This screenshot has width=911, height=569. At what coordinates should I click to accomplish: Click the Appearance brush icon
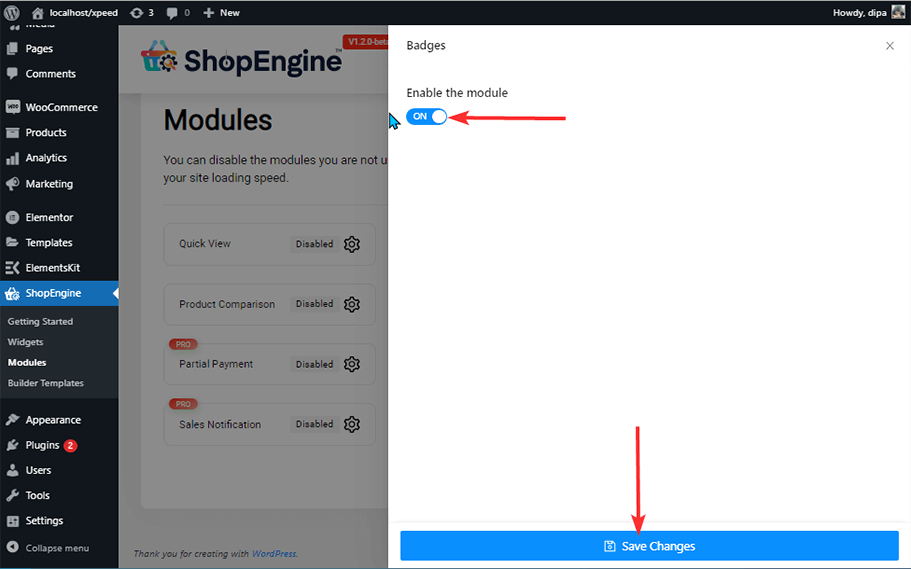12,420
